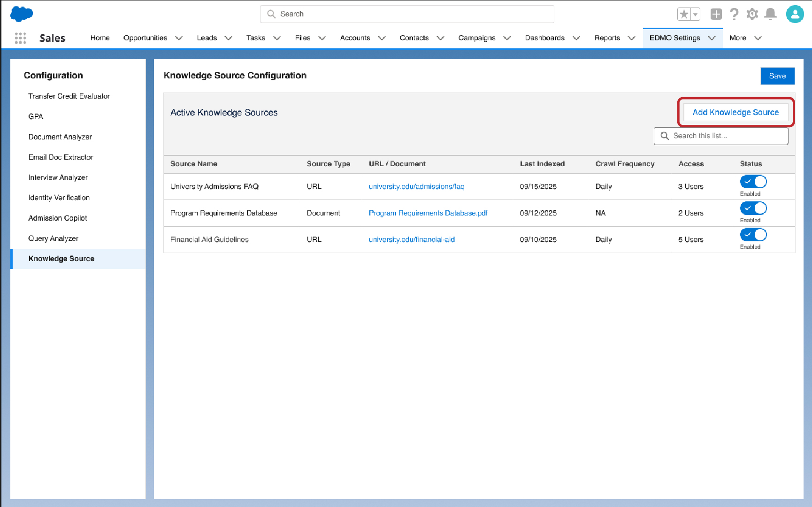Open the Opportunities tab

(146, 38)
